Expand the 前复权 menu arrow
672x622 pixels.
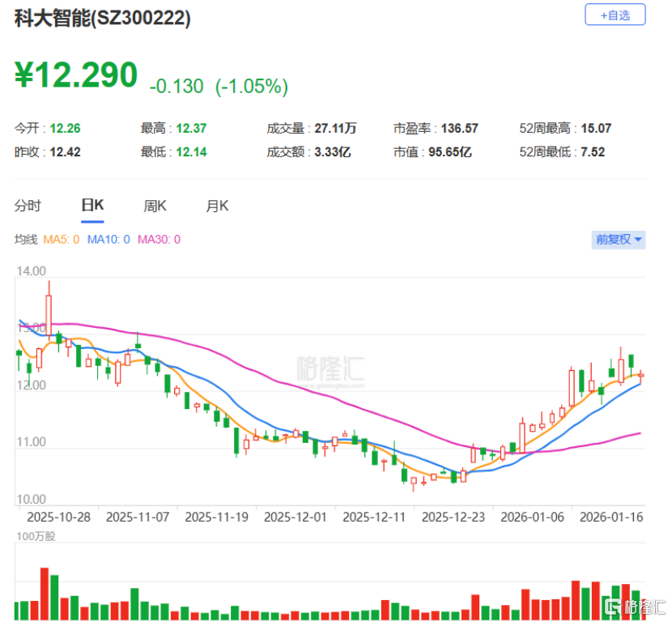636,240
